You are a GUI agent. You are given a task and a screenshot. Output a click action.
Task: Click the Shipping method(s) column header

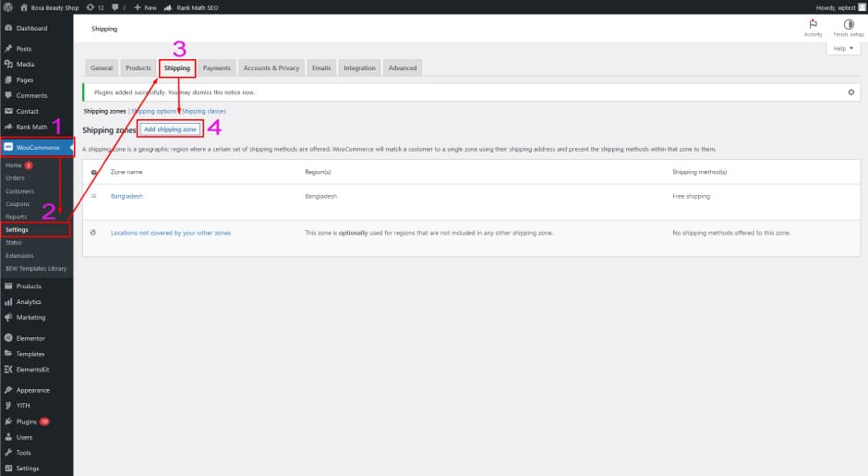[x=699, y=172]
